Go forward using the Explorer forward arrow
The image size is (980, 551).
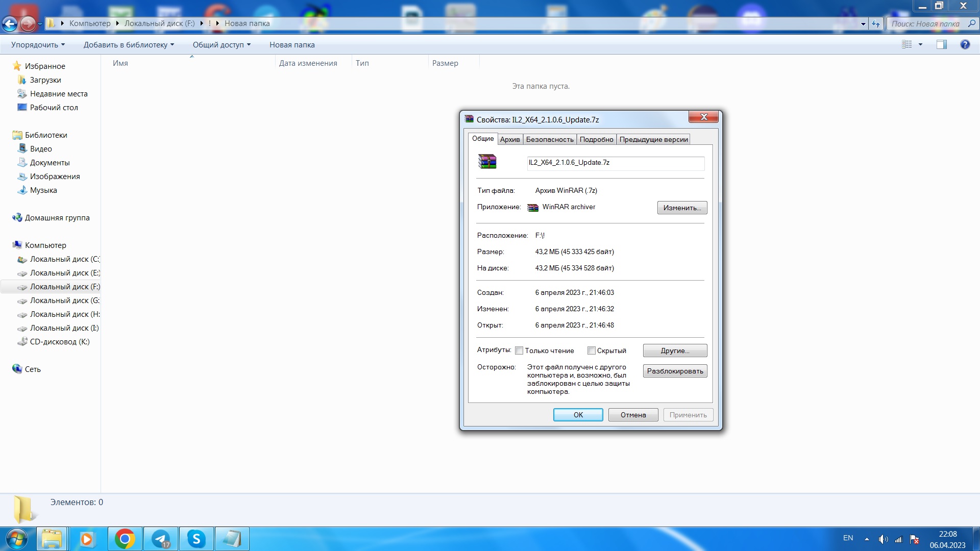(28, 23)
